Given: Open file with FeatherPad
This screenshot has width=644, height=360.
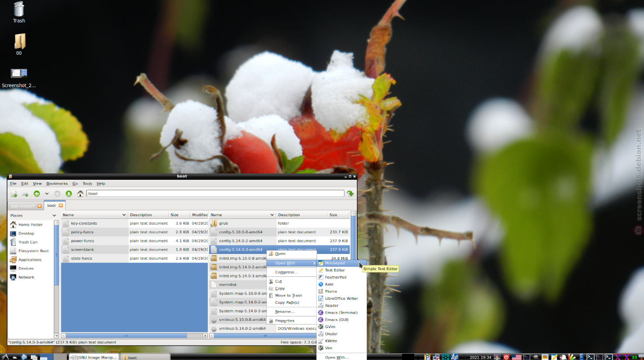Looking at the screenshot, I should [341, 277].
